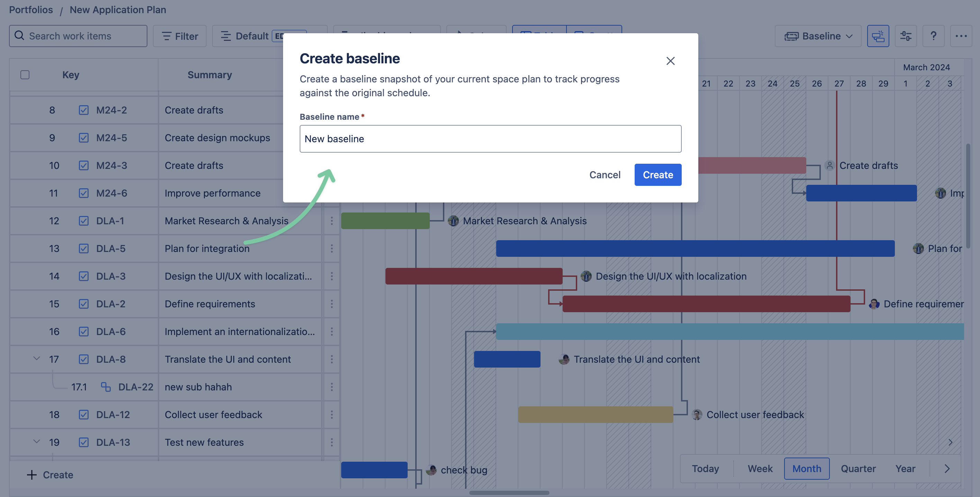The height and width of the screenshot is (497, 980).
Task: Click the dark red Define requirements bar
Action: 706,304
